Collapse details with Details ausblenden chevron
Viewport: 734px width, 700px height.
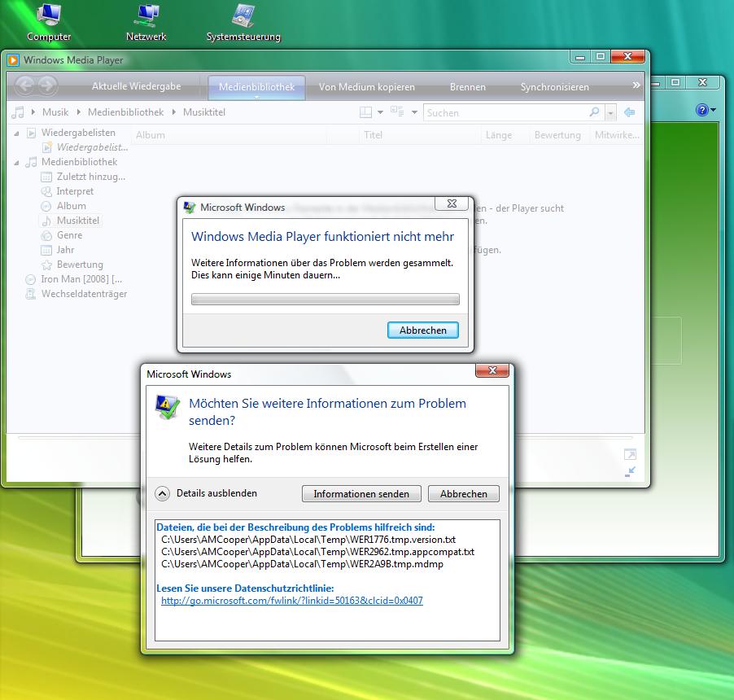162,493
